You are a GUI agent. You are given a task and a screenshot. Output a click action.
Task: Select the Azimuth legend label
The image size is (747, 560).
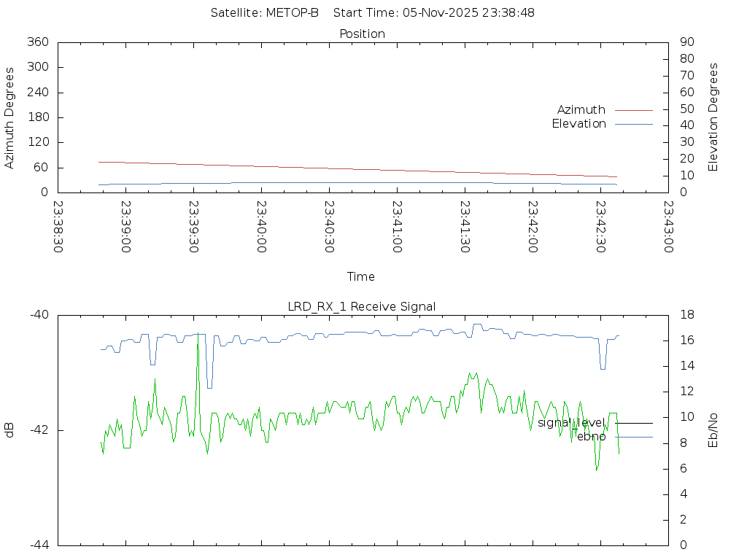(x=581, y=110)
